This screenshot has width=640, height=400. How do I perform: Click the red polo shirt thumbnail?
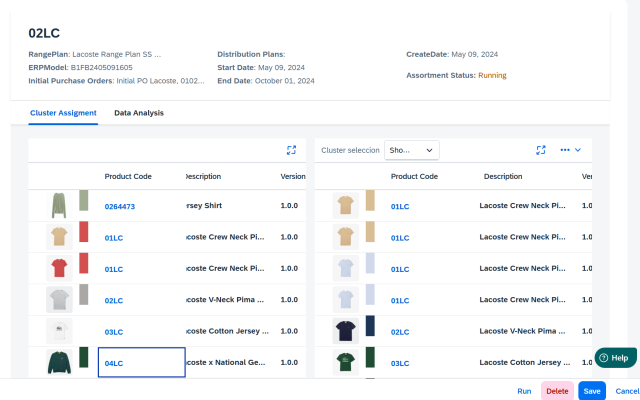[x=59, y=268]
